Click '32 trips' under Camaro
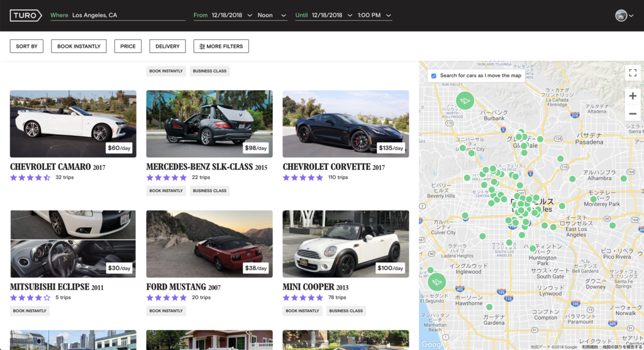Screen dimensions: 644x350 [65, 178]
